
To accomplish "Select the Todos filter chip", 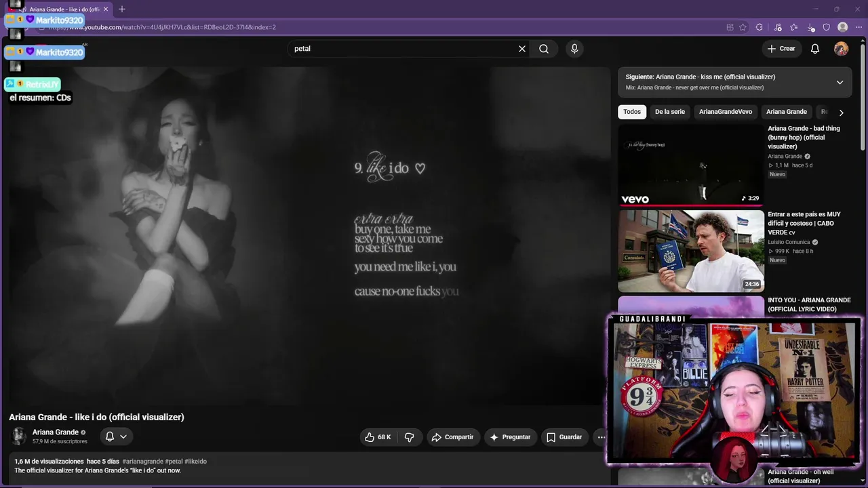I will (x=632, y=112).
